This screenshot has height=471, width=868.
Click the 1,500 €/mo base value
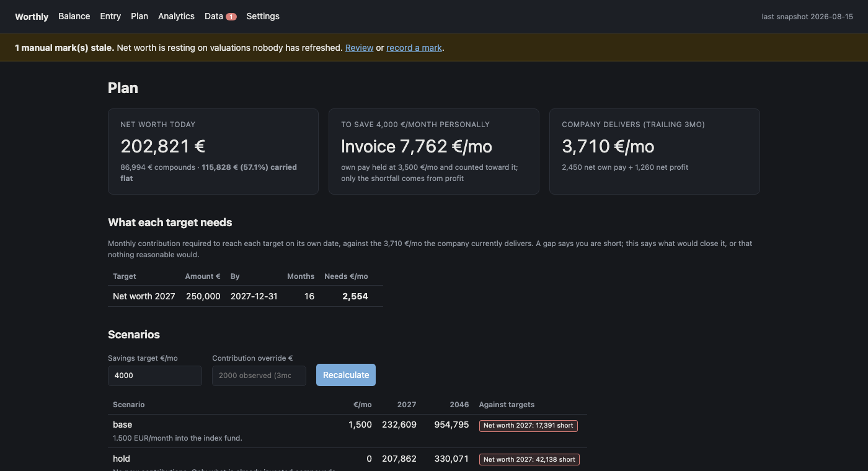360,425
